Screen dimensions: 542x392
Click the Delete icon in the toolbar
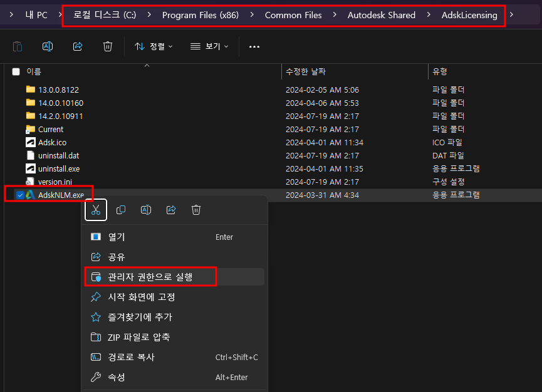[107, 46]
